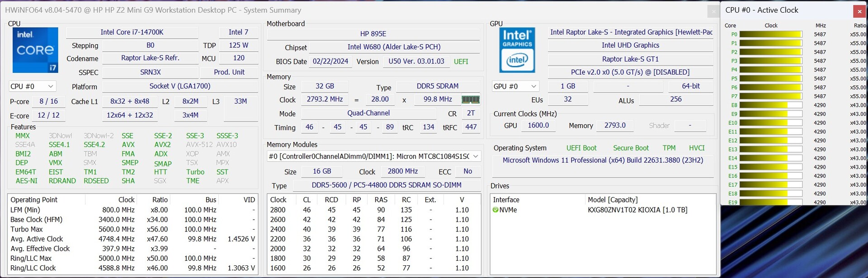Click the GPU clock 1600.0 value
Screen dimensions: 868x278
pos(538,126)
